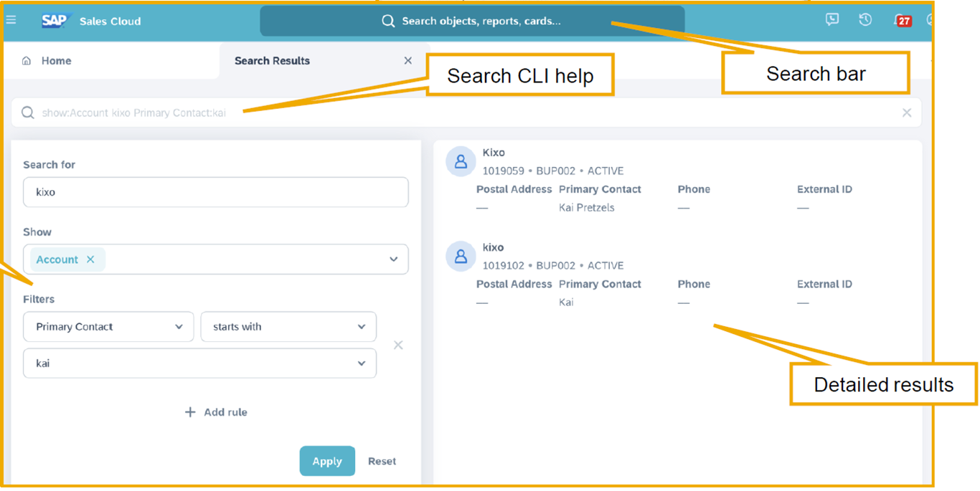The image size is (980, 491).
Task: Click magnifier icon in CLI search field
Action: [28, 113]
